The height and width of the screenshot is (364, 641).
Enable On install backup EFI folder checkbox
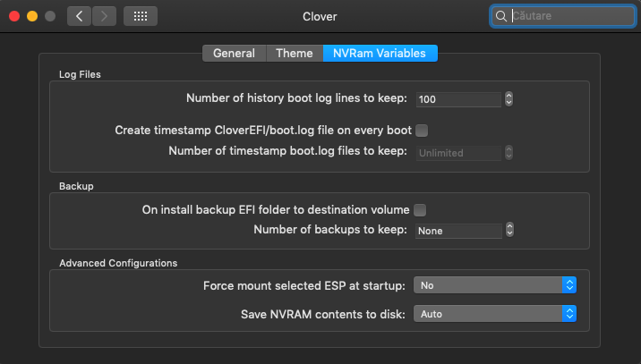(x=420, y=210)
